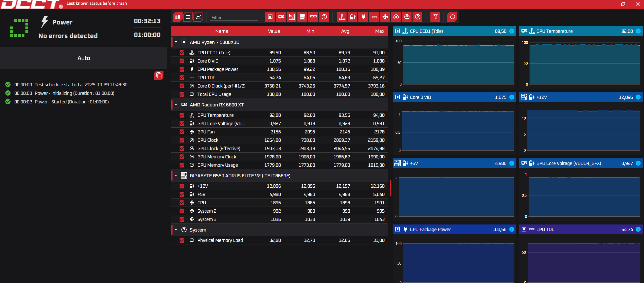The width and height of the screenshot is (644, 283).
Task: Collapse the AMD Radeon RX 6800 XT group
Action: click(176, 105)
